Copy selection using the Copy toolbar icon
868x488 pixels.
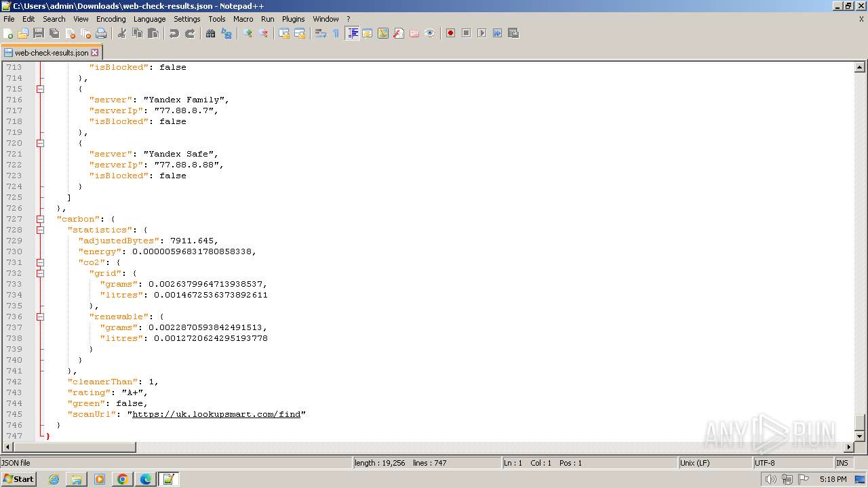pyautogui.click(x=138, y=33)
